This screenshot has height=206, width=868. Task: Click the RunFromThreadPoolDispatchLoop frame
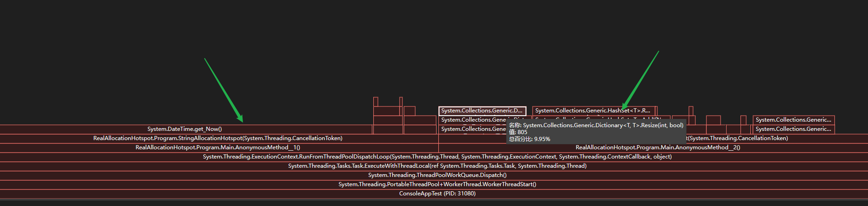pyautogui.click(x=437, y=157)
